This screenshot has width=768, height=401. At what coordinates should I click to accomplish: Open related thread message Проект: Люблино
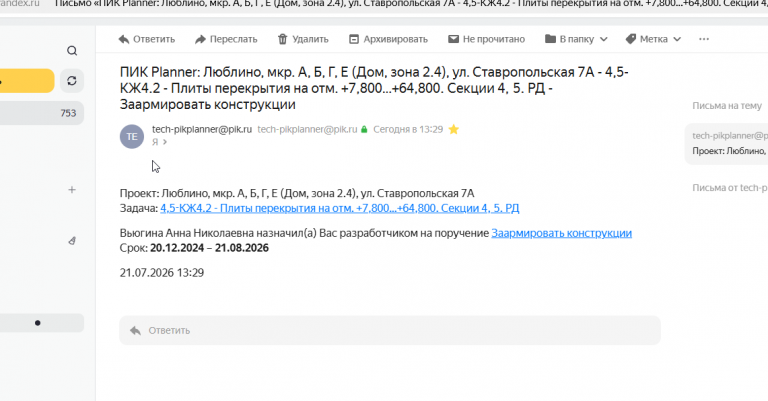(726, 143)
